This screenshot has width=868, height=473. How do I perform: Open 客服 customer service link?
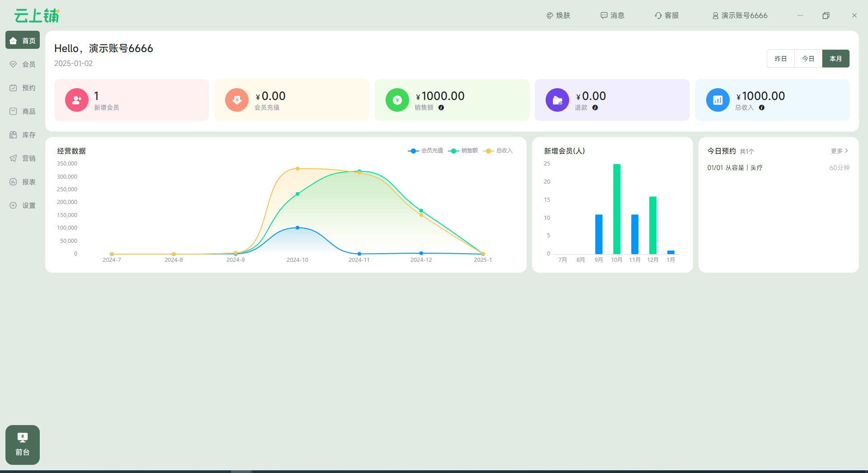click(667, 15)
